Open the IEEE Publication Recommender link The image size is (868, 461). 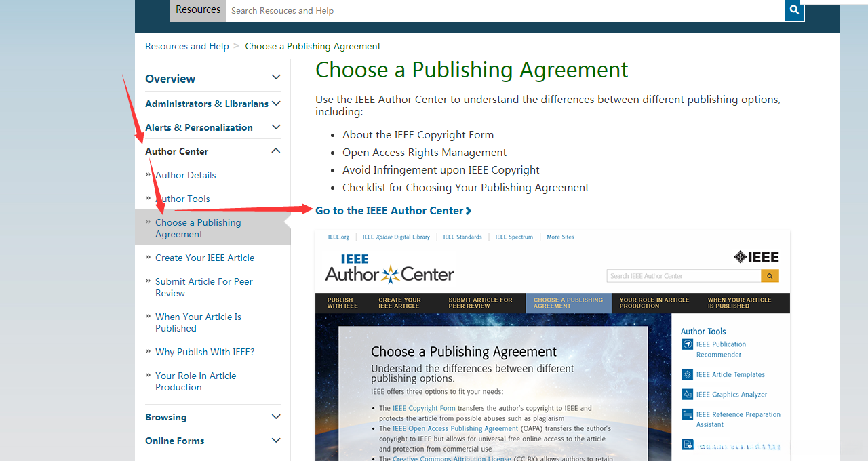point(721,349)
